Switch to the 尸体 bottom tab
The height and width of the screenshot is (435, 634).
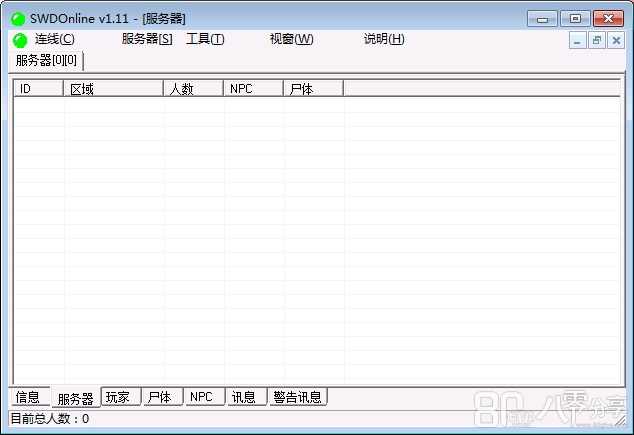pos(163,397)
